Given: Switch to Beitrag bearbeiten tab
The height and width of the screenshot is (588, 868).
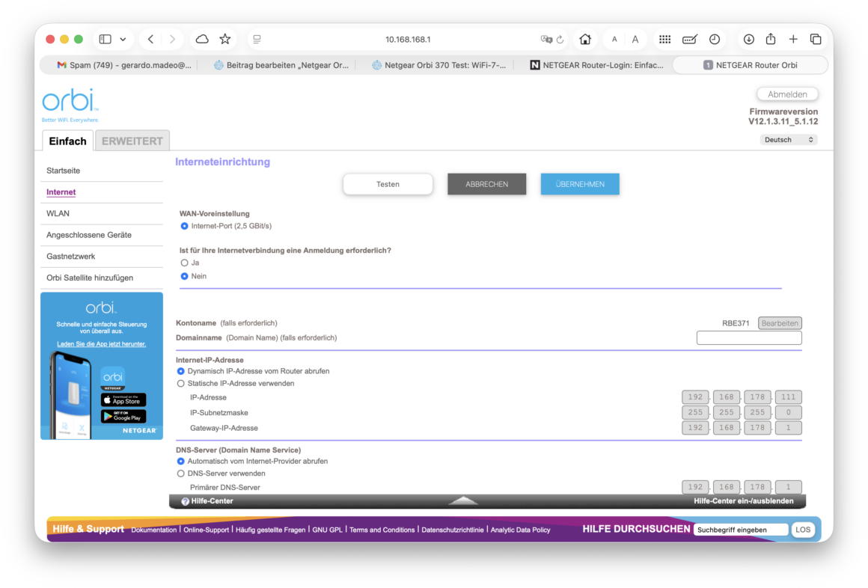Looking at the screenshot, I should click(281, 65).
